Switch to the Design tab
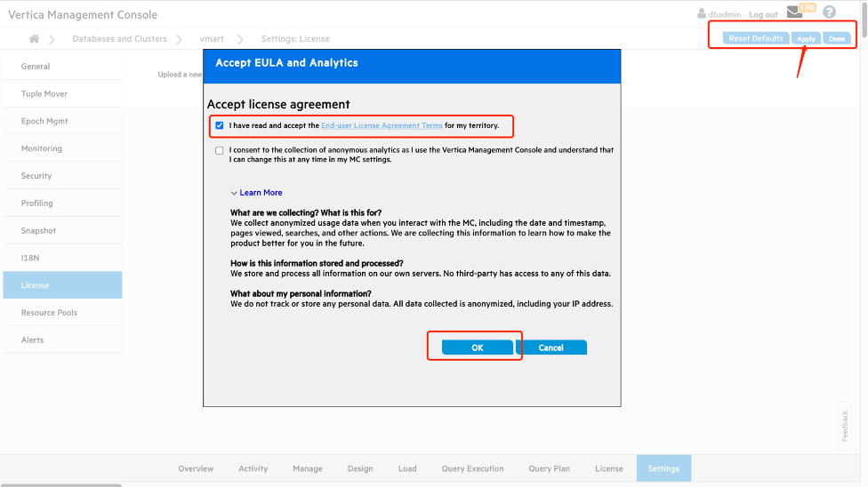This screenshot has height=487, width=868. click(360, 468)
